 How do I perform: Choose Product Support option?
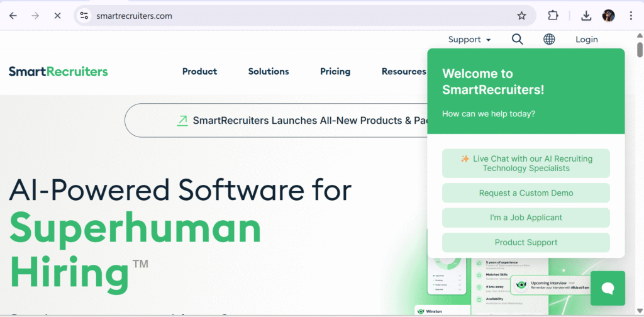(526, 242)
